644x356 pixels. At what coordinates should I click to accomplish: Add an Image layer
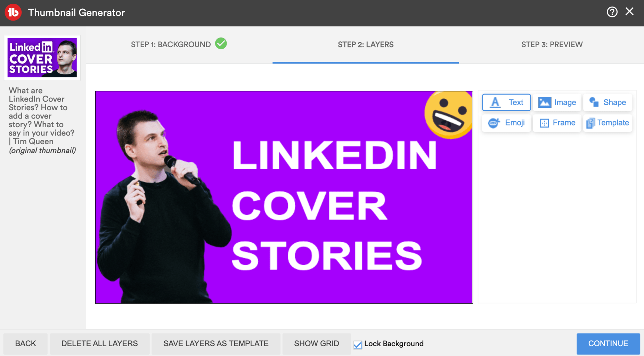click(x=557, y=102)
